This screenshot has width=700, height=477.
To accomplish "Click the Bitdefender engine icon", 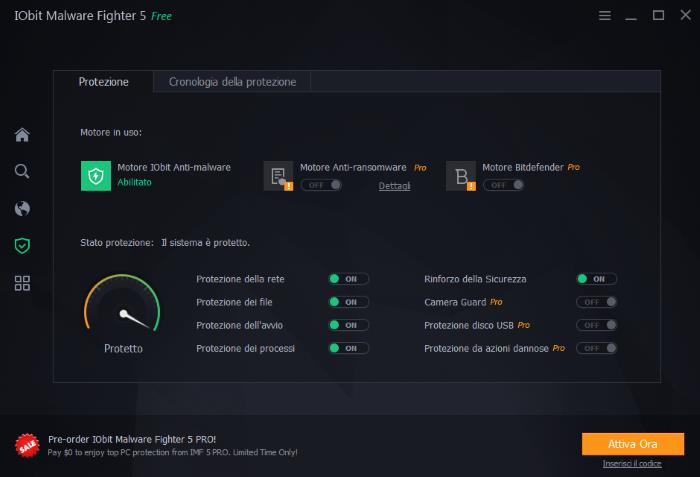I will click(x=461, y=175).
